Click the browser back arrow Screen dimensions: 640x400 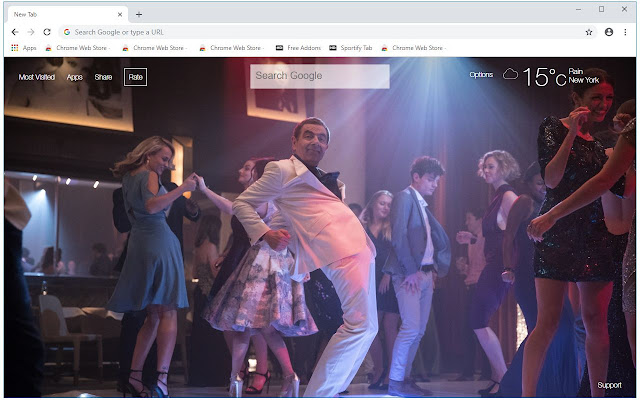15,32
